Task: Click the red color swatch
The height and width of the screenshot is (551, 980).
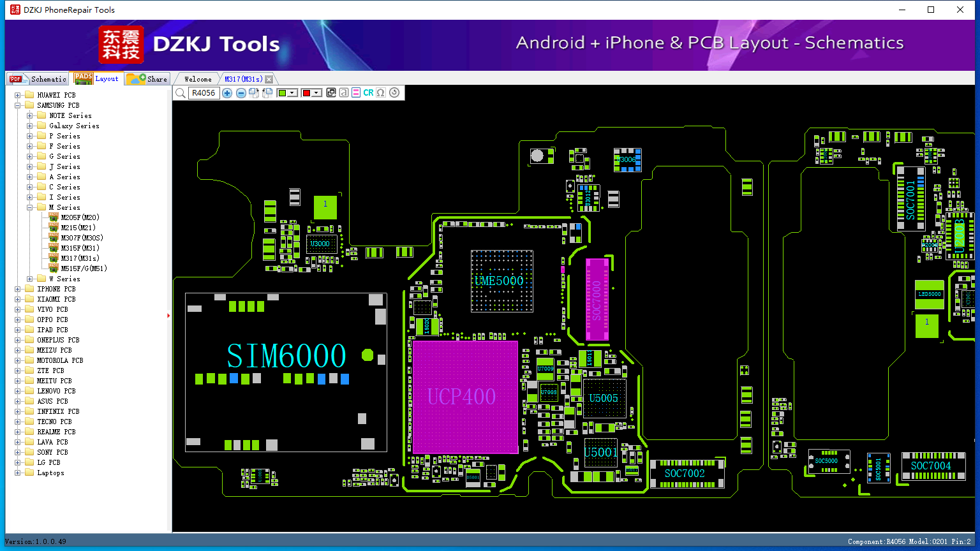Action: coord(306,93)
